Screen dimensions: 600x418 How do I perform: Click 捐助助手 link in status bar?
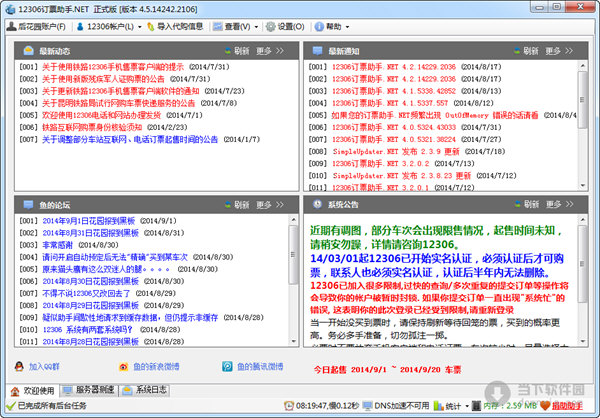pos(567,406)
